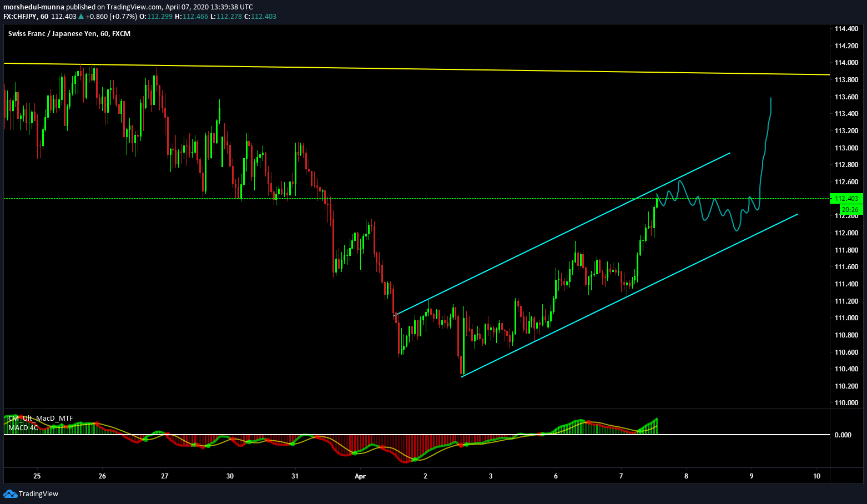Click the date label 8 on time axis
Screen dimensions: 867x504
click(x=686, y=476)
